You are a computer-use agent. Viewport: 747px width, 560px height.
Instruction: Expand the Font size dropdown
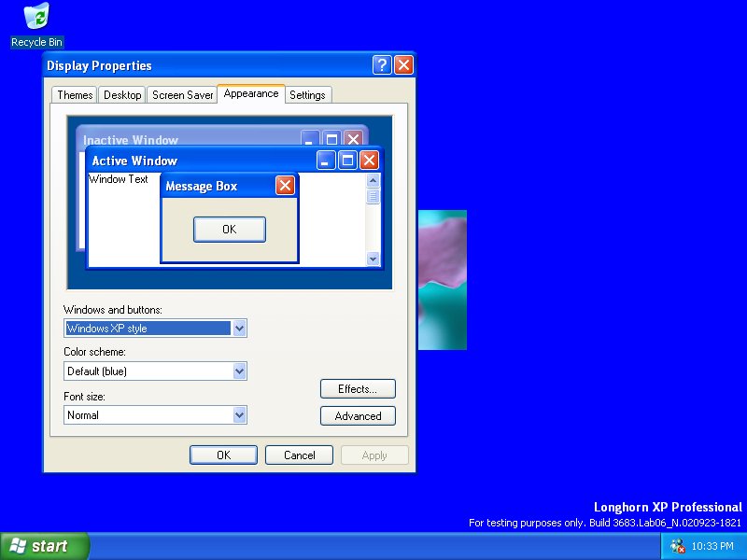tap(239, 415)
